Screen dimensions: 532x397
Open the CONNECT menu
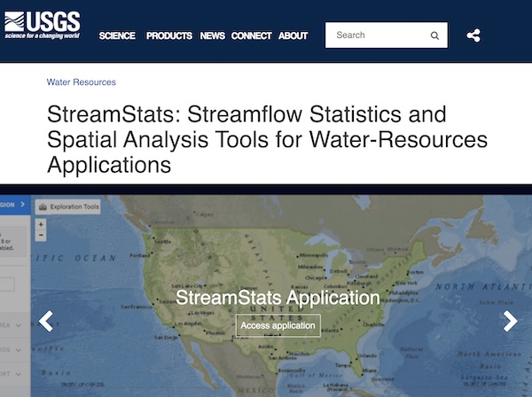252,35
